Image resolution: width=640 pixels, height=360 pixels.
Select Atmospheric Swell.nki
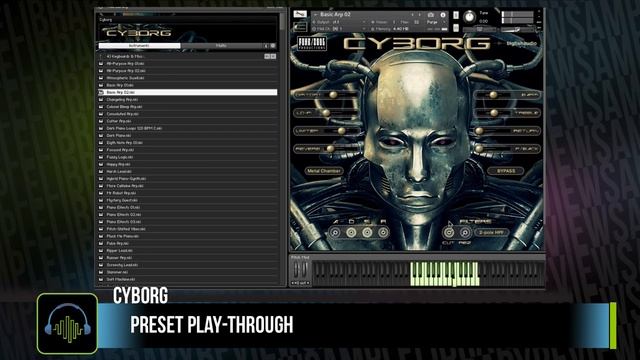point(187,78)
